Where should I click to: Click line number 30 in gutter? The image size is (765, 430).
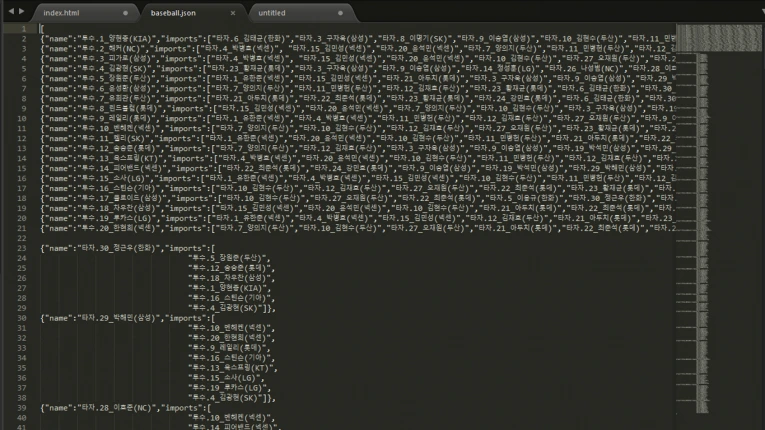21,318
